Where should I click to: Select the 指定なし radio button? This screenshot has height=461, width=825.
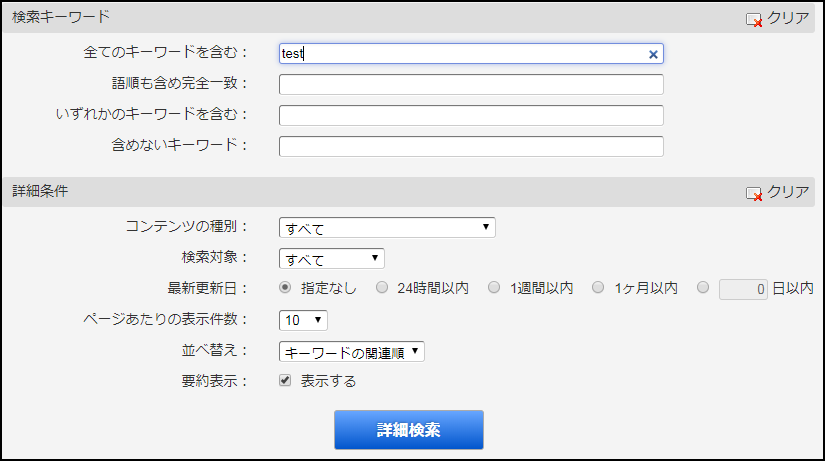coord(285,288)
